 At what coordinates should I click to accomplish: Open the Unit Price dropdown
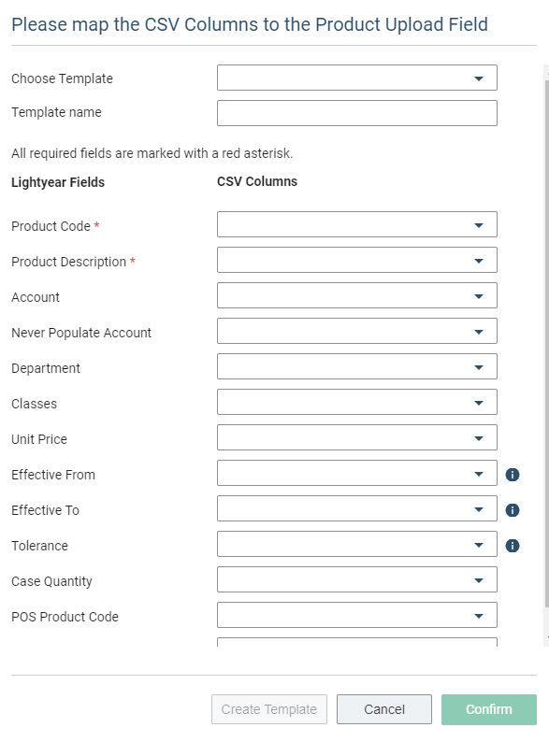(357, 437)
